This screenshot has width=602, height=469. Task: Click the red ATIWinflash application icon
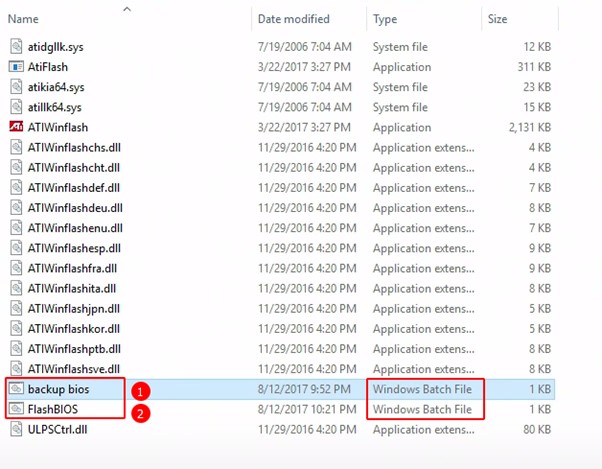(16, 127)
